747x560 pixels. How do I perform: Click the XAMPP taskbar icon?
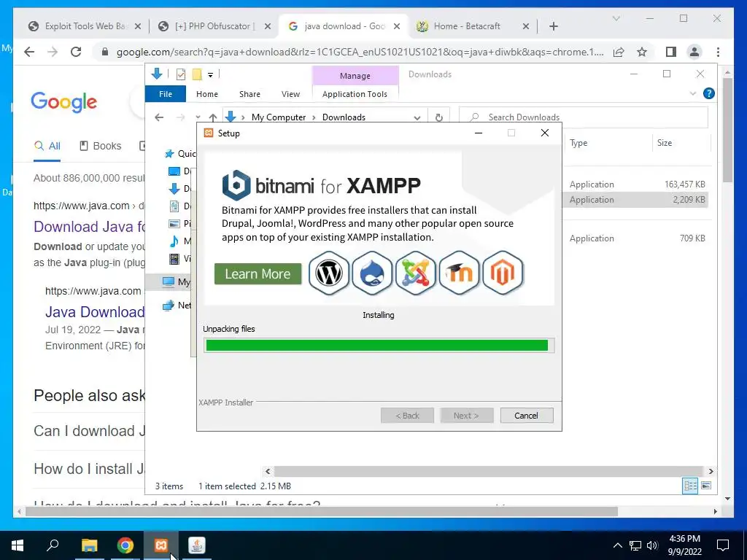pyautogui.click(x=161, y=545)
